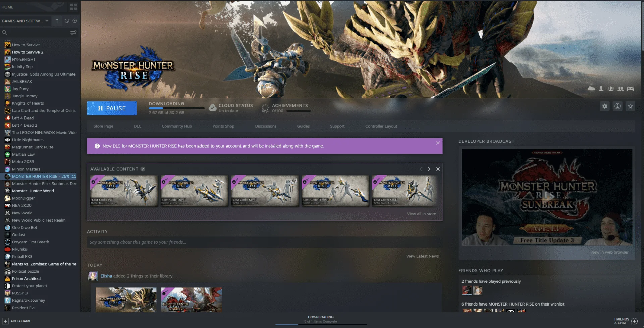The height and width of the screenshot is (328, 644).
Task: Click the library search magnifier icon
Action: [4, 33]
